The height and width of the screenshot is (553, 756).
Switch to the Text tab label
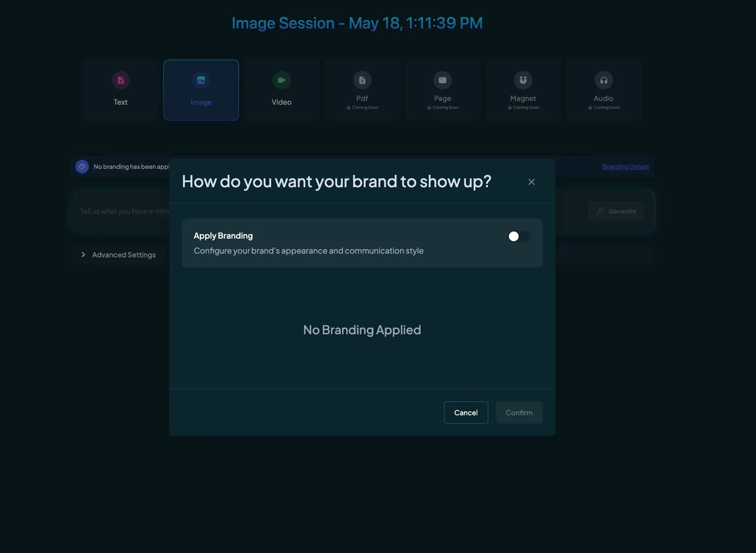click(120, 102)
